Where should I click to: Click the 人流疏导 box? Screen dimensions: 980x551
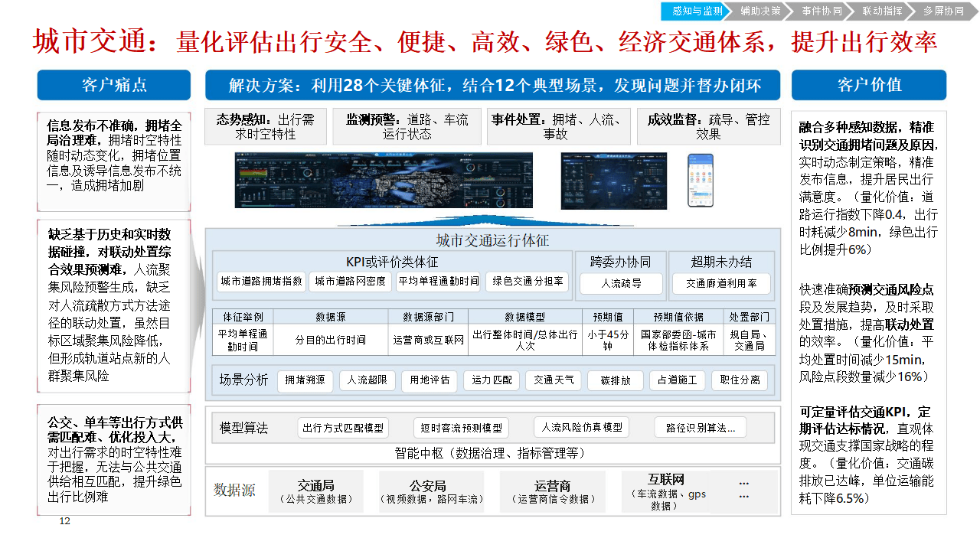click(x=621, y=283)
